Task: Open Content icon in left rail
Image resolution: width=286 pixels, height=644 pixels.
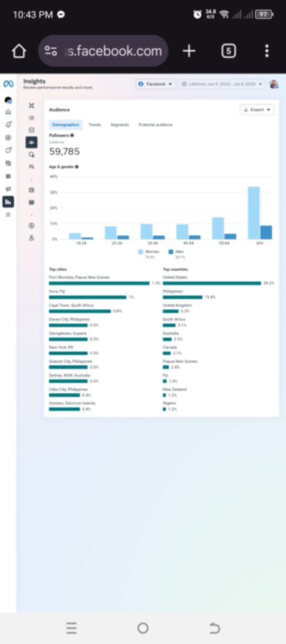Action: (8, 163)
